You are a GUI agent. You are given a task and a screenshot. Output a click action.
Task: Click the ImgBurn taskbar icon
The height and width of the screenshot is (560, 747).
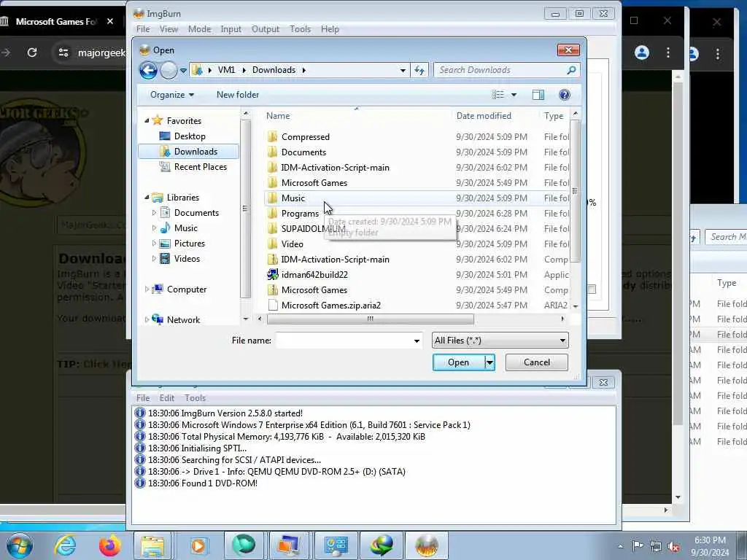pyautogui.click(x=426, y=545)
